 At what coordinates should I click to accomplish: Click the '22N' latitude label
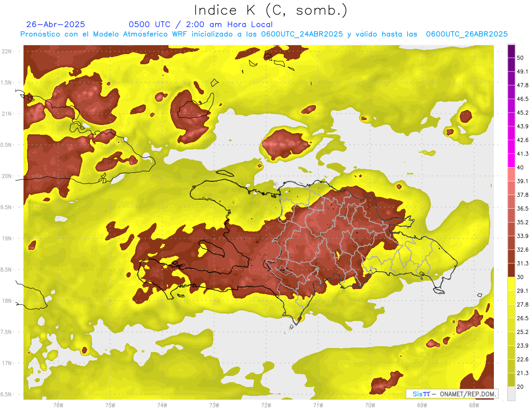7,51
